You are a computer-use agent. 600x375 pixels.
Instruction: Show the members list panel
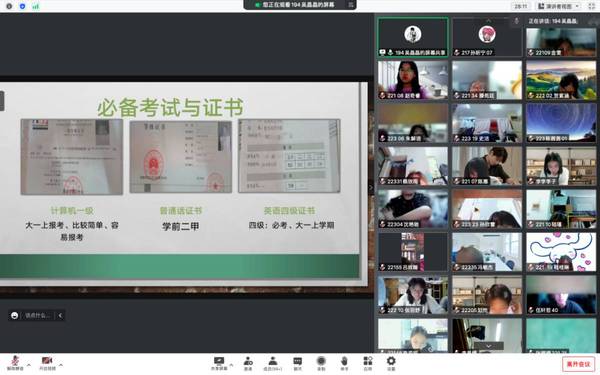point(273,363)
